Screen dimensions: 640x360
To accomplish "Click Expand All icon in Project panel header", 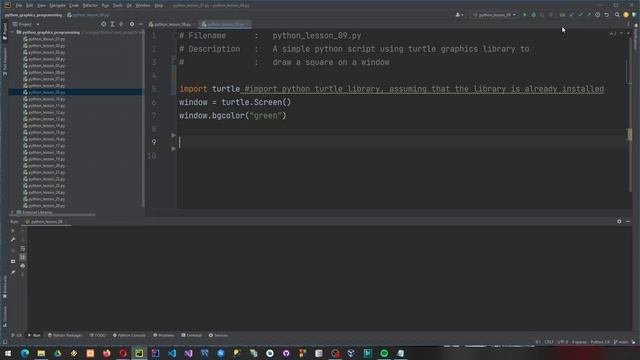I will (112, 24).
